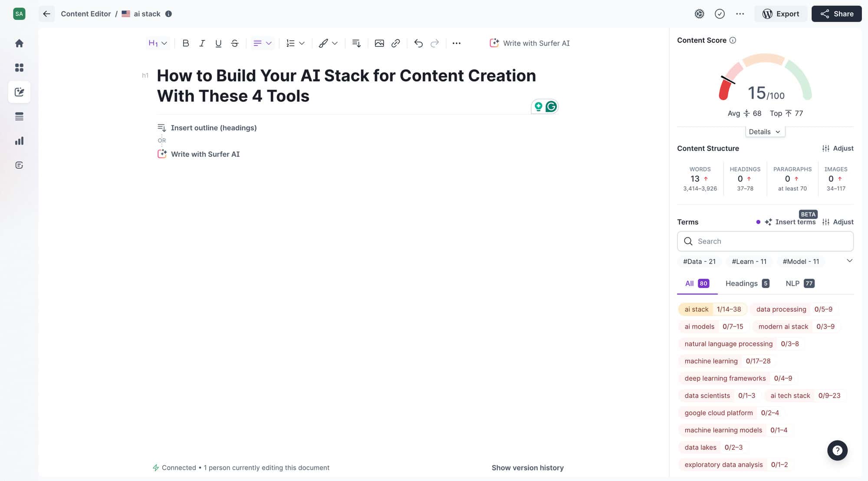Click Insert terms beta button
The image size is (868, 481).
pos(790,222)
